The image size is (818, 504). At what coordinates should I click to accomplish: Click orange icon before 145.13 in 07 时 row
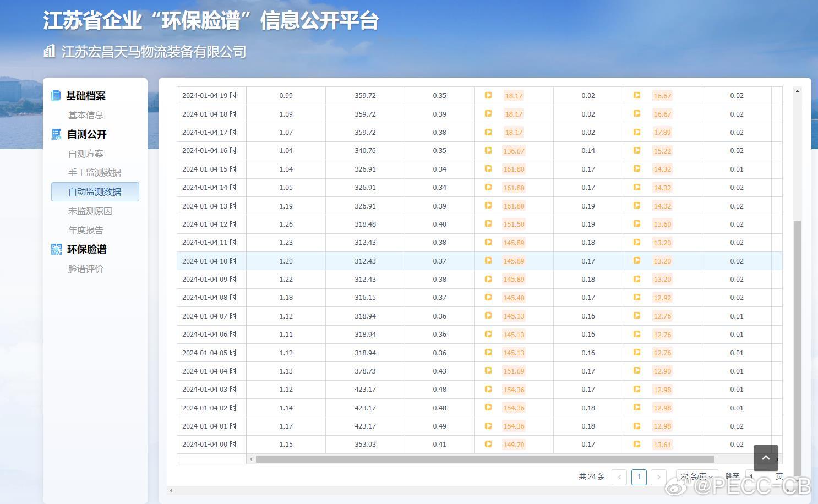point(488,316)
